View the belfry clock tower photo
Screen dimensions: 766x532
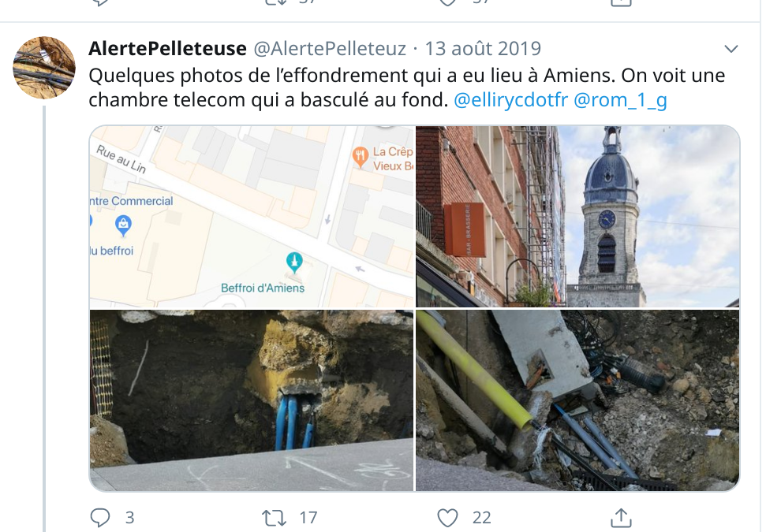pos(577,216)
